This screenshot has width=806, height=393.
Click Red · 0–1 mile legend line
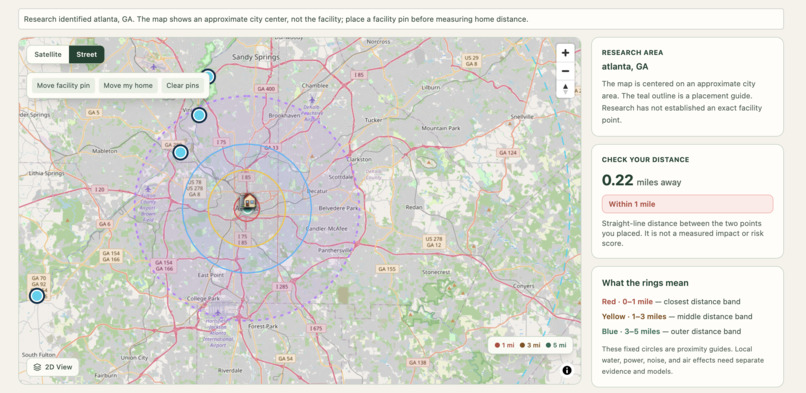point(671,302)
